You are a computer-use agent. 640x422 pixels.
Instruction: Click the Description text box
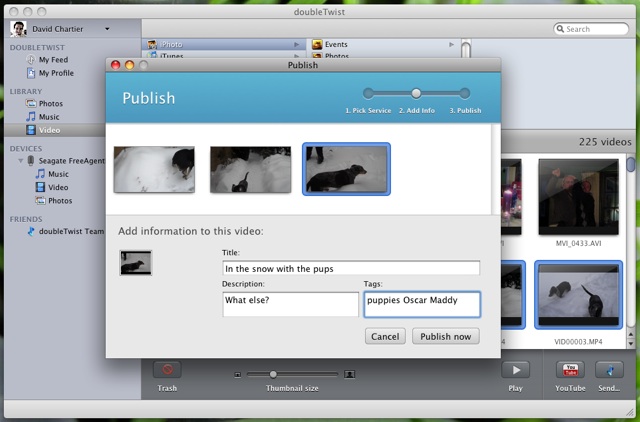(291, 304)
